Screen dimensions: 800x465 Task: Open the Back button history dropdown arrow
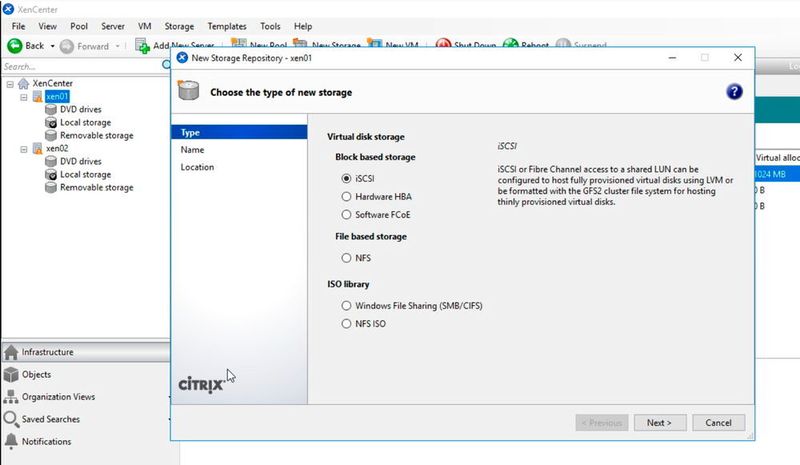tap(52, 46)
